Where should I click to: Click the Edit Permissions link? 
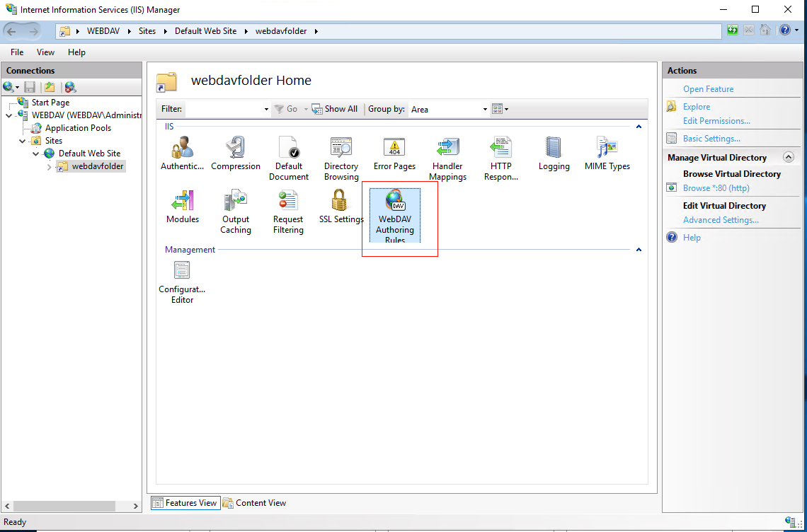click(x=716, y=121)
